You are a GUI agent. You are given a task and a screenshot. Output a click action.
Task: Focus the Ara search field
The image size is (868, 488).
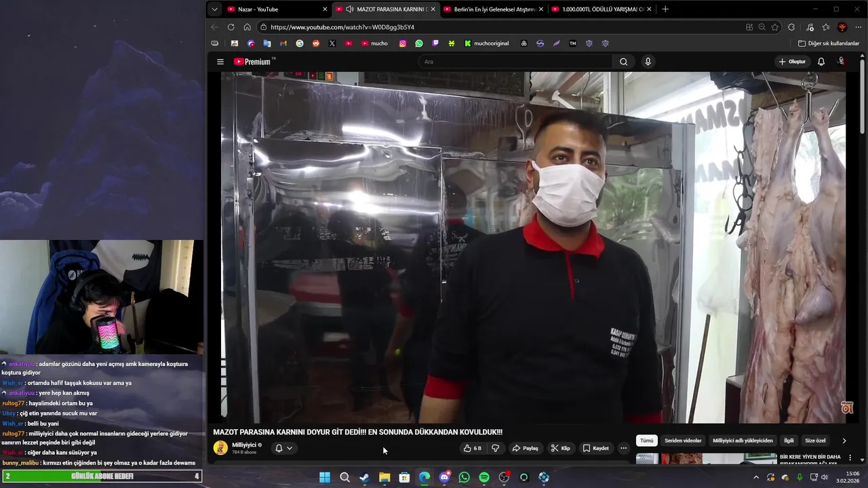click(x=515, y=62)
